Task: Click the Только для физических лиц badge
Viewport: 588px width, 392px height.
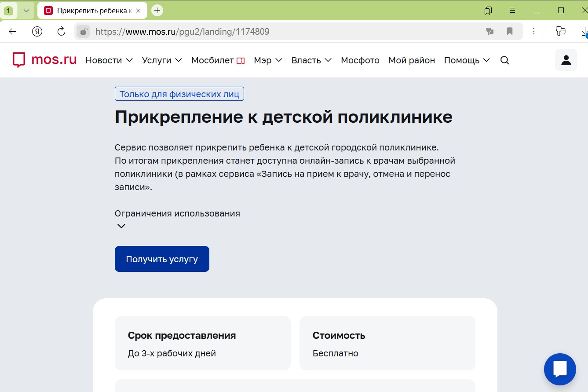Action: (179, 93)
